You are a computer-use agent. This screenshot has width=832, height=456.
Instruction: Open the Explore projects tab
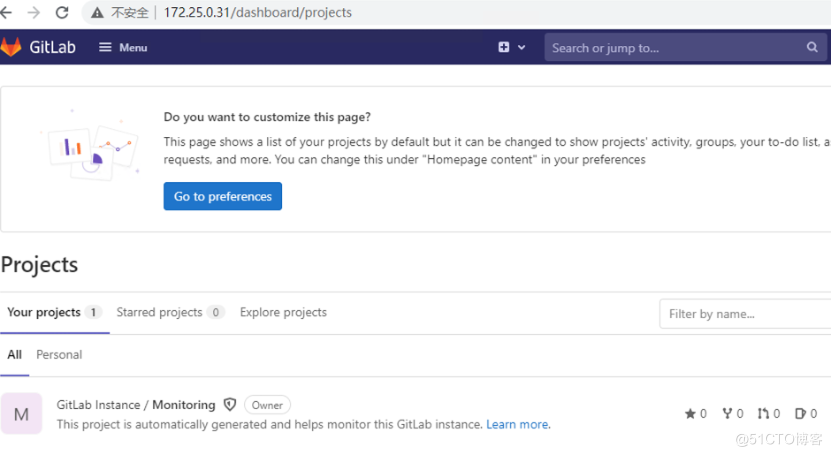[x=283, y=312]
